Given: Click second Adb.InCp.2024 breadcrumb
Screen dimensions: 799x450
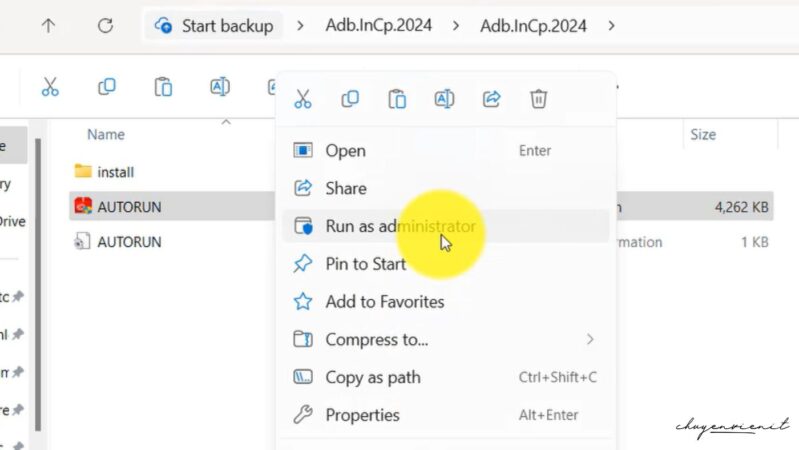Looking at the screenshot, I should [x=533, y=25].
